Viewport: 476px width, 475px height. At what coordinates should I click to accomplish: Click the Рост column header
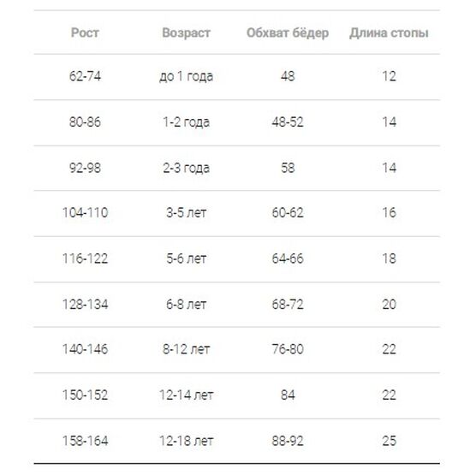[85, 33]
